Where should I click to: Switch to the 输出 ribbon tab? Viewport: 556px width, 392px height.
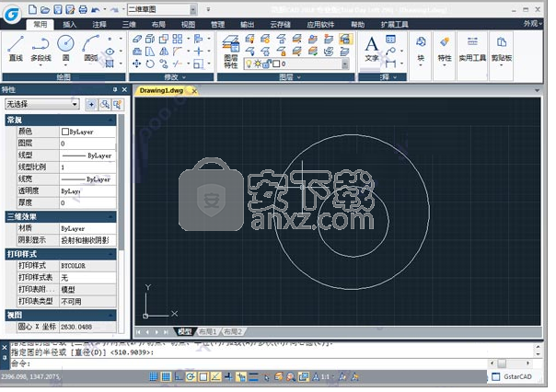coord(247,24)
